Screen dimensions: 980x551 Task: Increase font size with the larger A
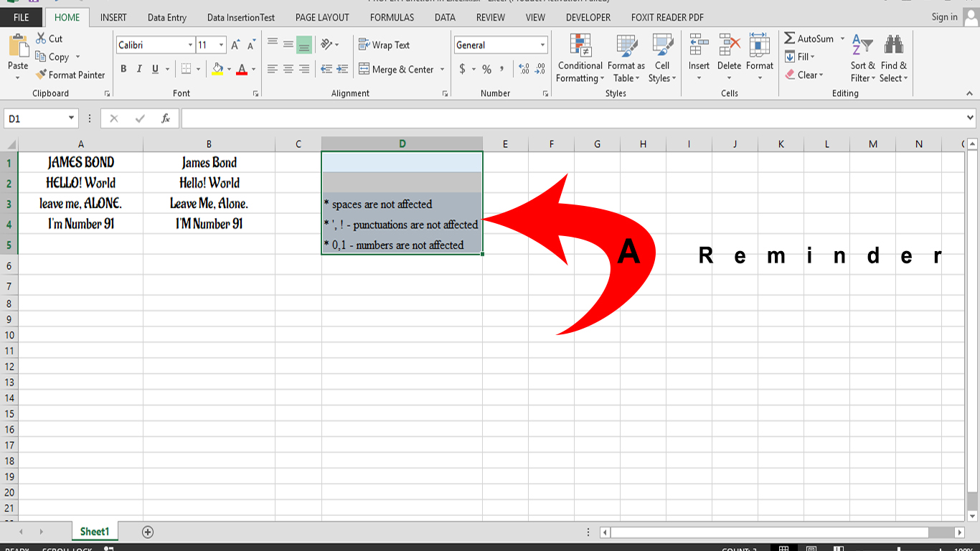click(x=235, y=44)
